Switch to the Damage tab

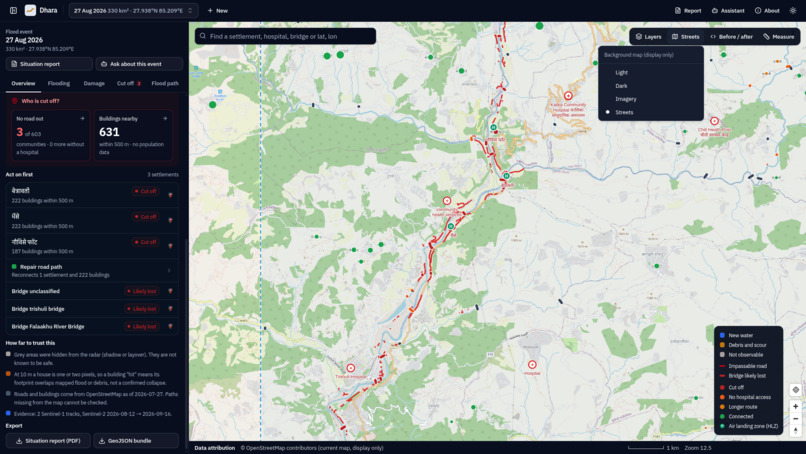[x=94, y=83]
